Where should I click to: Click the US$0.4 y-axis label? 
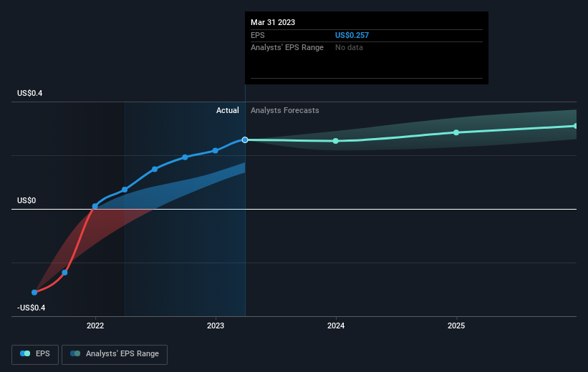[x=29, y=93]
